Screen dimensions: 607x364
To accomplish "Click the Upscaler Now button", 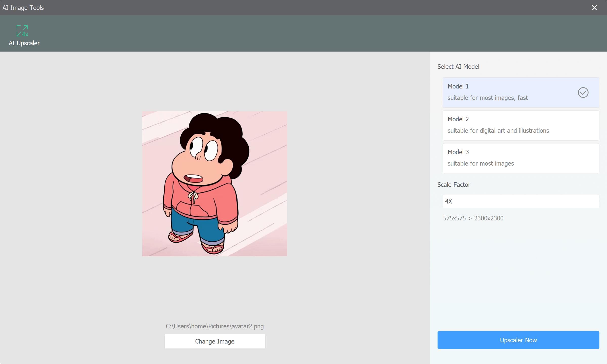I will point(518,340).
